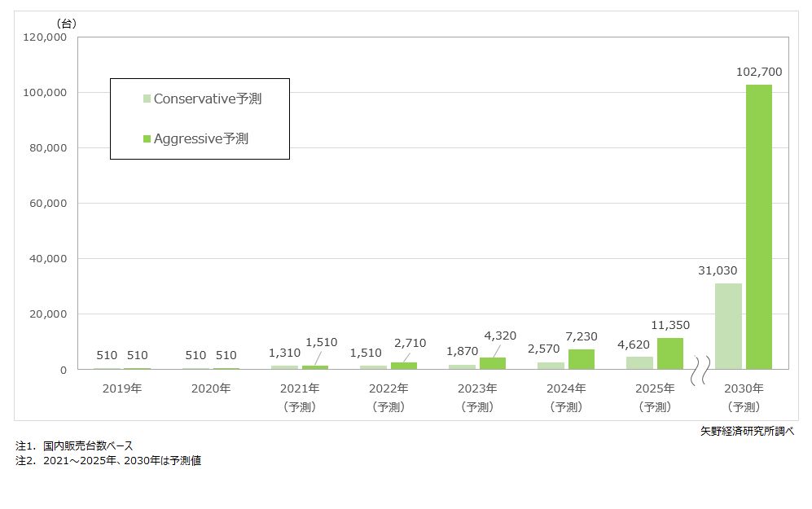Select the 2025 Aggressive bar

click(669, 353)
